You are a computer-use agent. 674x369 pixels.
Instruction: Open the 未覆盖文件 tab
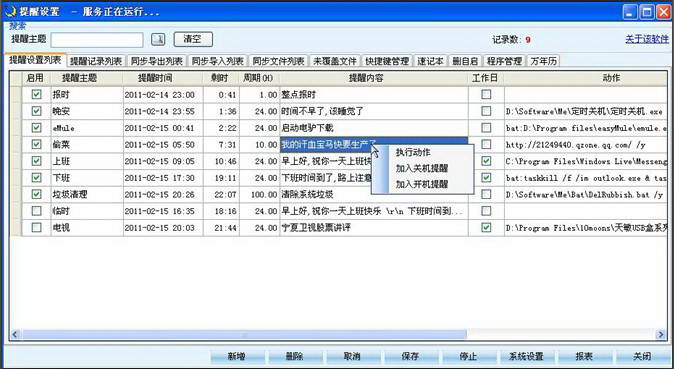(335, 61)
